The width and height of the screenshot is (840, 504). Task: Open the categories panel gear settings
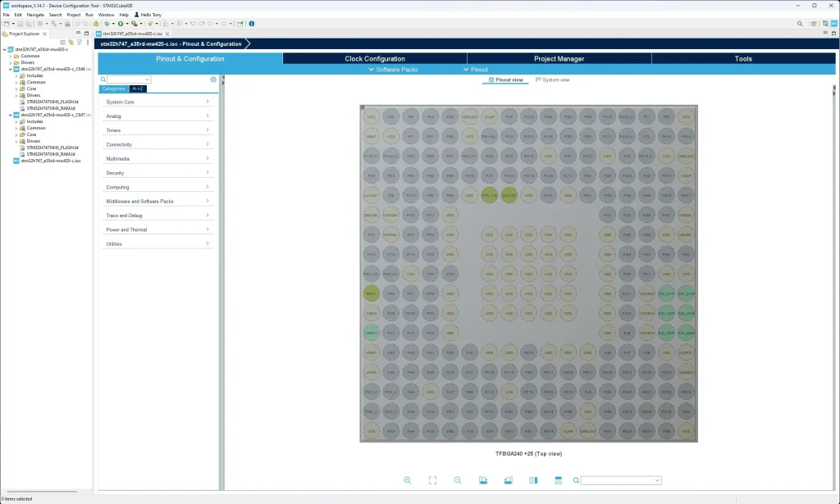click(x=213, y=79)
